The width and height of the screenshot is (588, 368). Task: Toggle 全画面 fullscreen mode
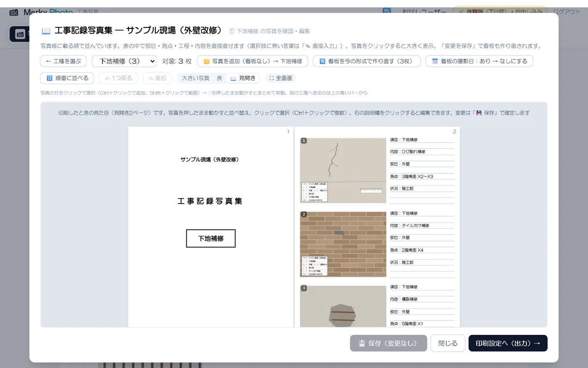click(x=281, y=78)
